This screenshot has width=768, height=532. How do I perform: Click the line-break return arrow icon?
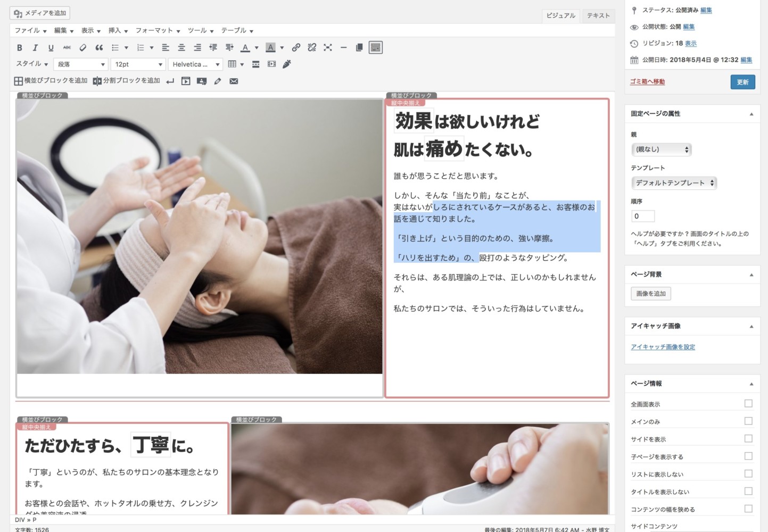click(170, 81)
